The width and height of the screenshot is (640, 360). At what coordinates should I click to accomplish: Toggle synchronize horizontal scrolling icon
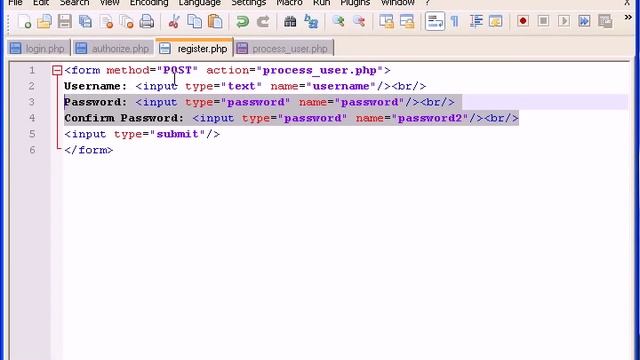click(x=407, y=21)
